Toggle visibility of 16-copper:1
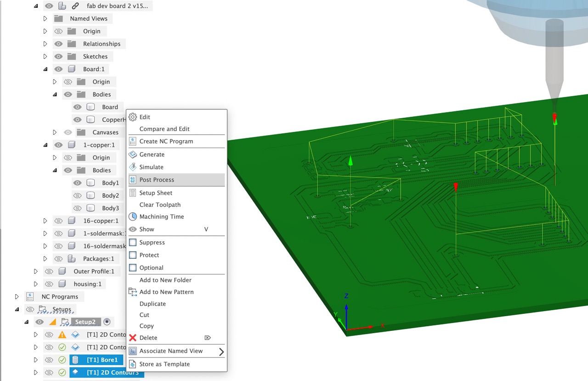This screenshot has height=381, width=588. pyautogui.click(x=58, y=221)
